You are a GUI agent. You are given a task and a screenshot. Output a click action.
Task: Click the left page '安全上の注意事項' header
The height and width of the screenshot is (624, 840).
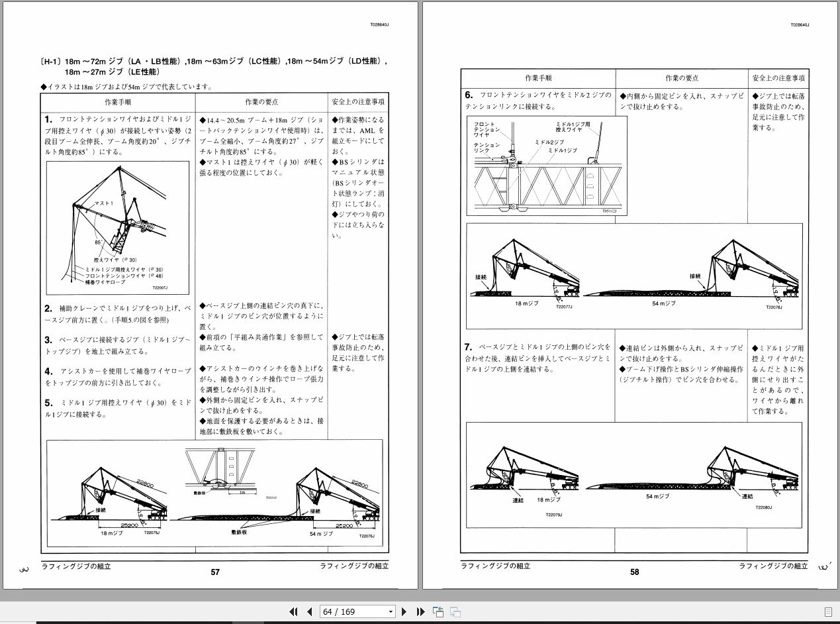357,102
